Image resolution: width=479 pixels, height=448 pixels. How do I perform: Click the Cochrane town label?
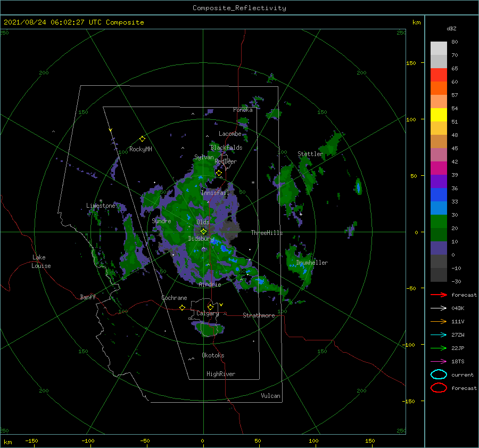pos(174,298)
